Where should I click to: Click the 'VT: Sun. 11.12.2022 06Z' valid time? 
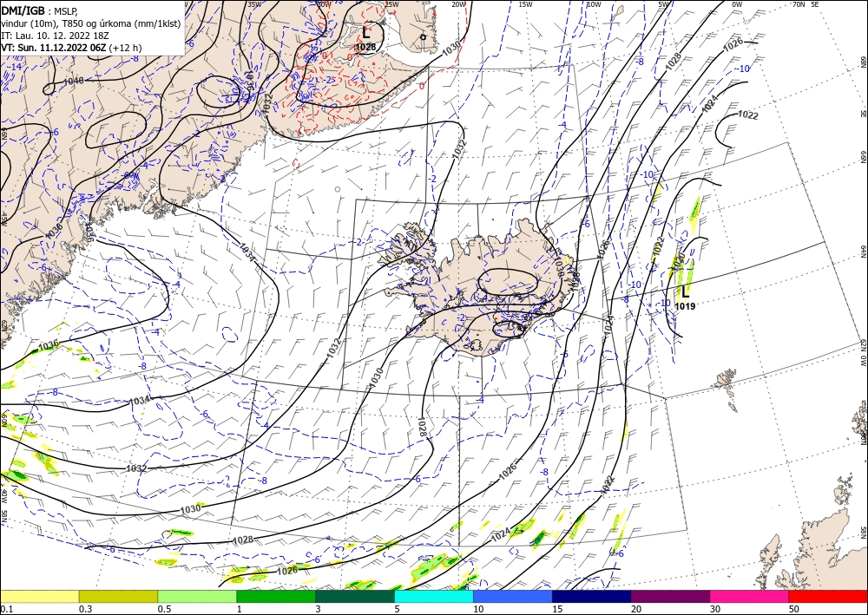pyautogui.click(x=54, y=48)
